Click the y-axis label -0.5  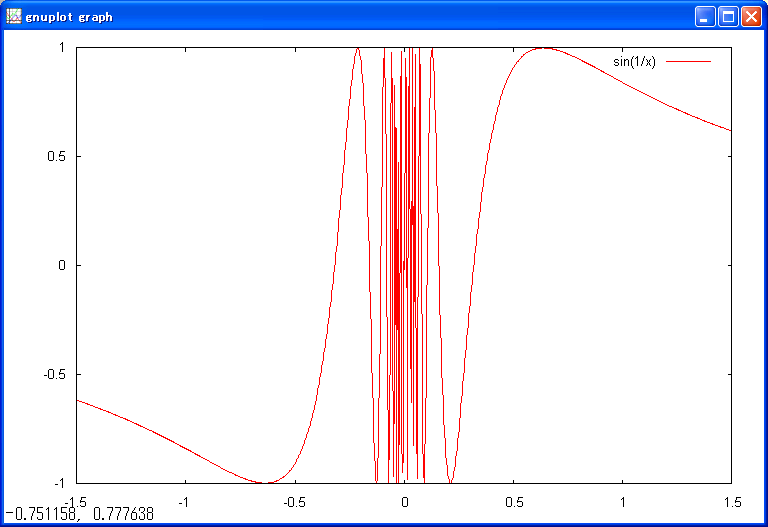(x=54, y=375)
